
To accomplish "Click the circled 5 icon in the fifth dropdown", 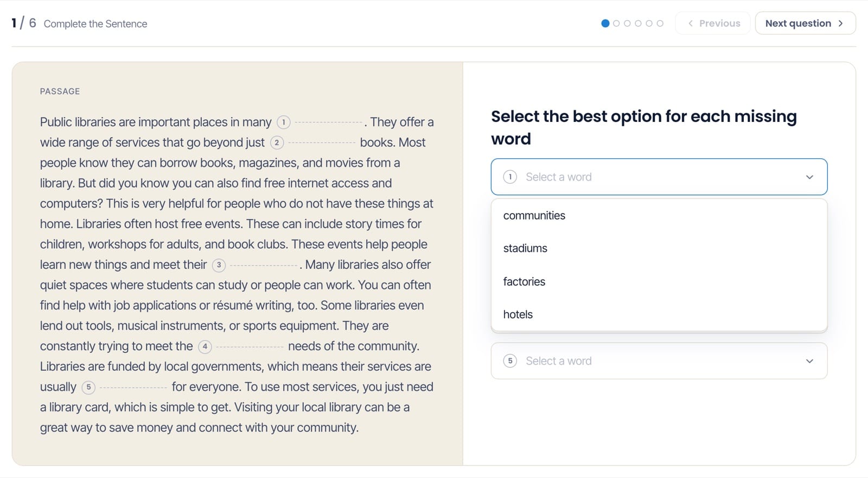I will coord(510,361).
